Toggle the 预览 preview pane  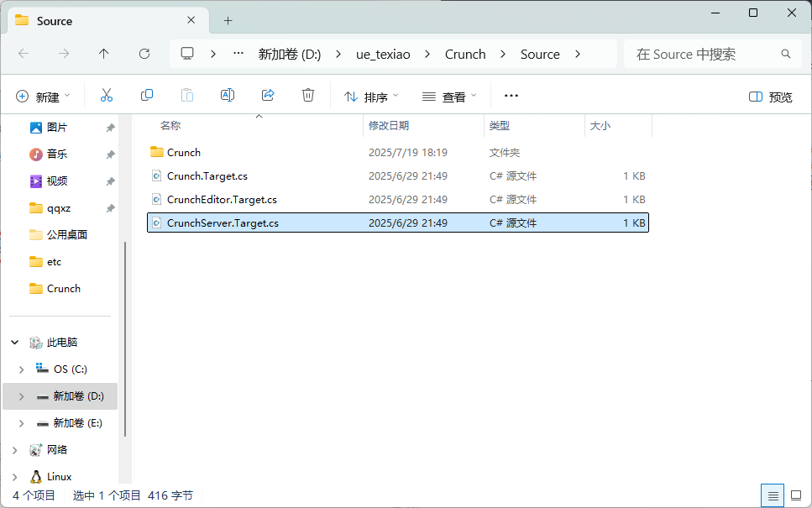point(770,97)
